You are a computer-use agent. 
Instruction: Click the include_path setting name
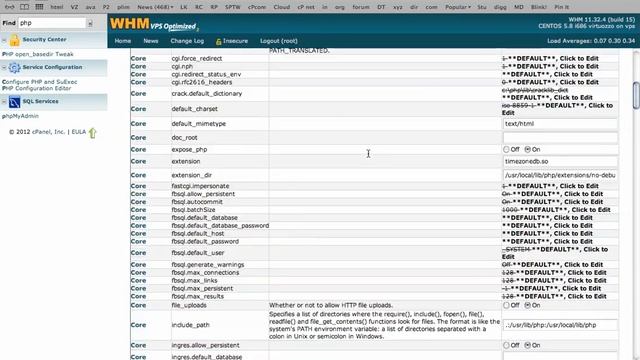[190, 325]
